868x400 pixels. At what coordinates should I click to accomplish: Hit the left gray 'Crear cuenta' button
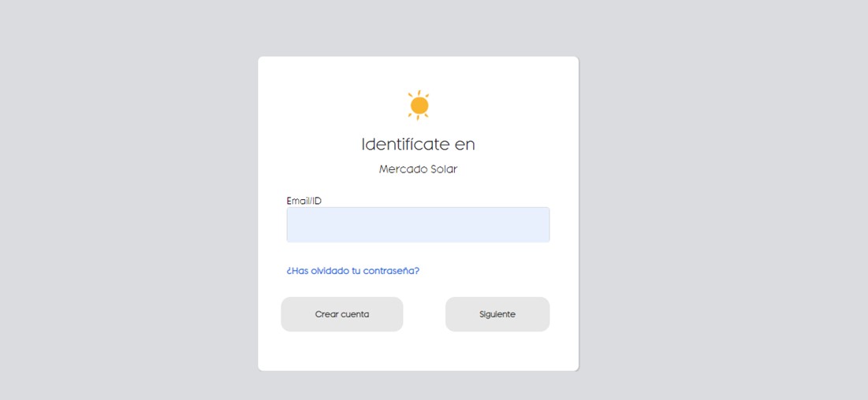[x=341, y=314]
